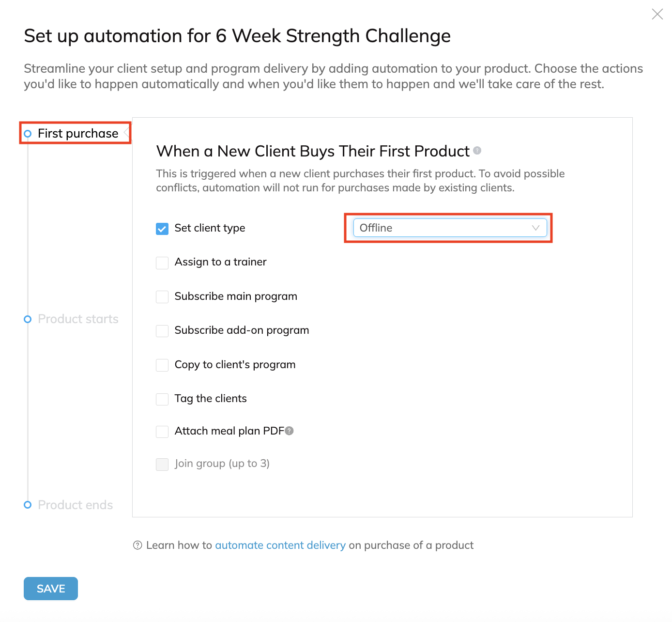The image size is (672, 622).
Task: Click help icon next to meal plan PDF
Action: [290, 431]
